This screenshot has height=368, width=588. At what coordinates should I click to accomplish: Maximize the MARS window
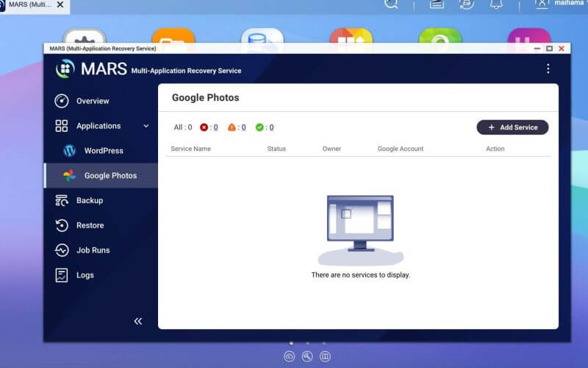pos(549,49)
